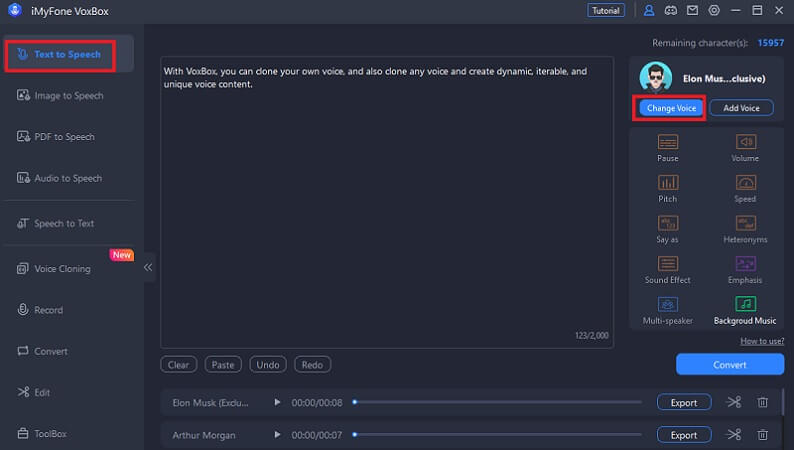Open the Speed adjustment tool
The image size is (794, 450).
click(x=745, y=188)
